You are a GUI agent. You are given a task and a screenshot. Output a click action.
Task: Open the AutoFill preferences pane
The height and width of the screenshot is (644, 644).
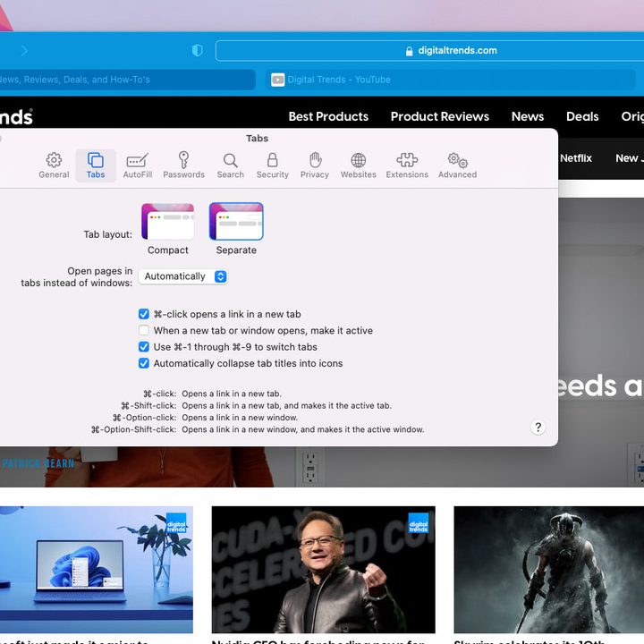coord(138,165)
